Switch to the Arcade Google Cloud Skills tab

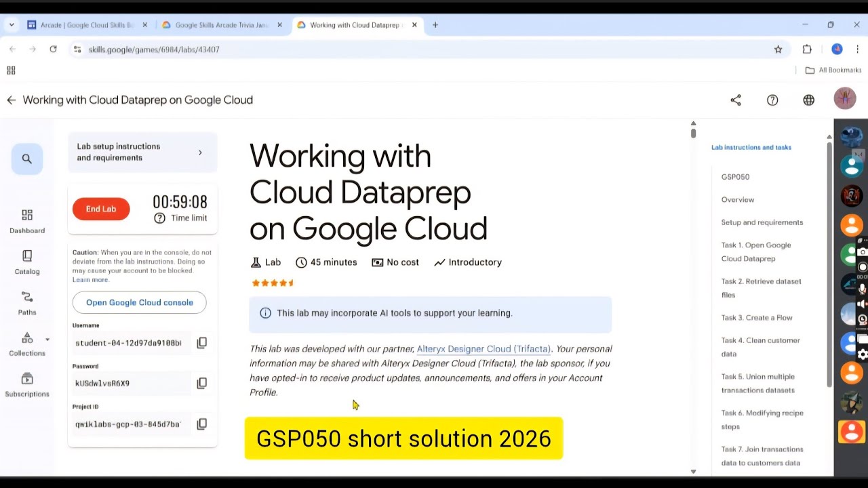[x=87, y=25]
